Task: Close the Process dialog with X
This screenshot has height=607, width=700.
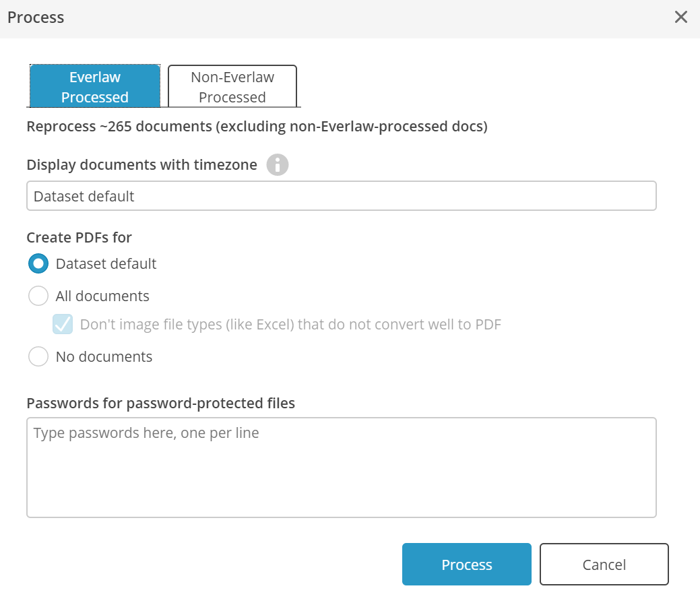Action: [x=681, y=17]
